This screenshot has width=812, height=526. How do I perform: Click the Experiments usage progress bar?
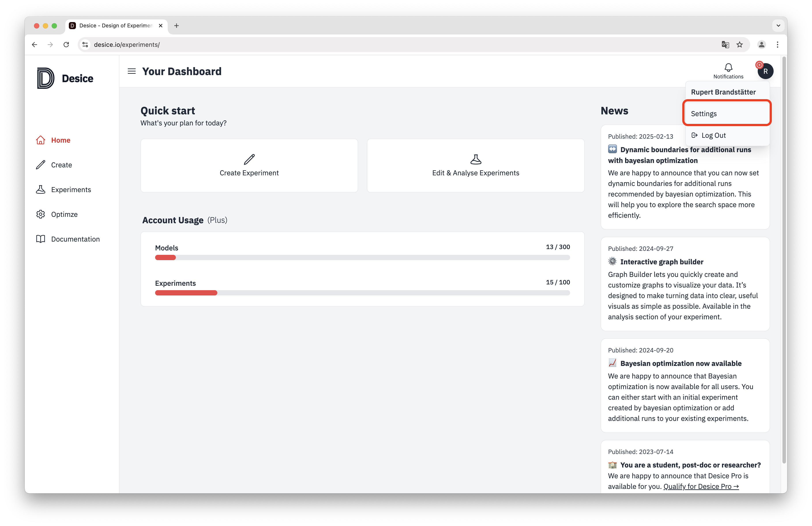(362, 293)
